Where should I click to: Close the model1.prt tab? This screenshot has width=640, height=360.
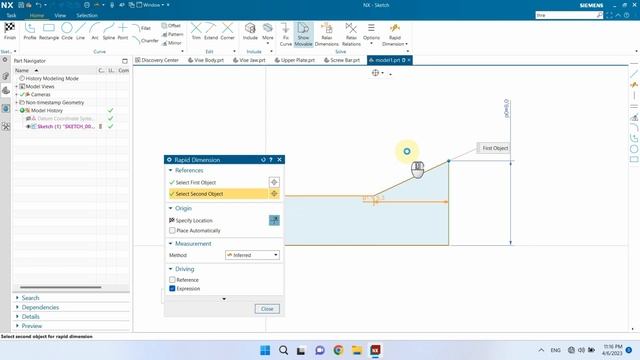(409, 60)
